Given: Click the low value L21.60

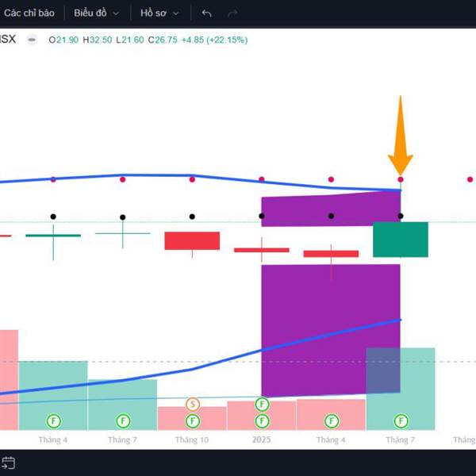Looking at the screenshot, I should [130, 40].
